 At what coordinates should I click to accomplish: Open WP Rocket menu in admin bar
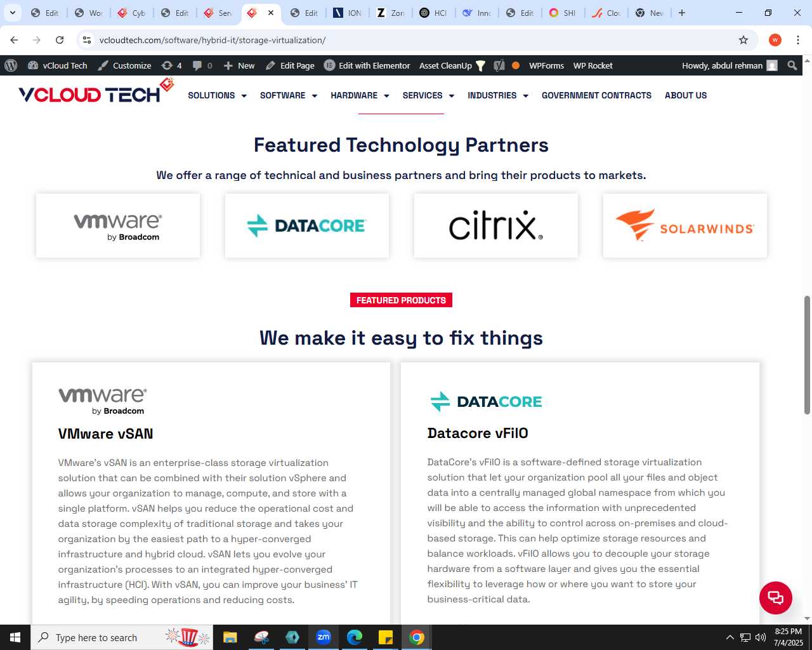593,65
